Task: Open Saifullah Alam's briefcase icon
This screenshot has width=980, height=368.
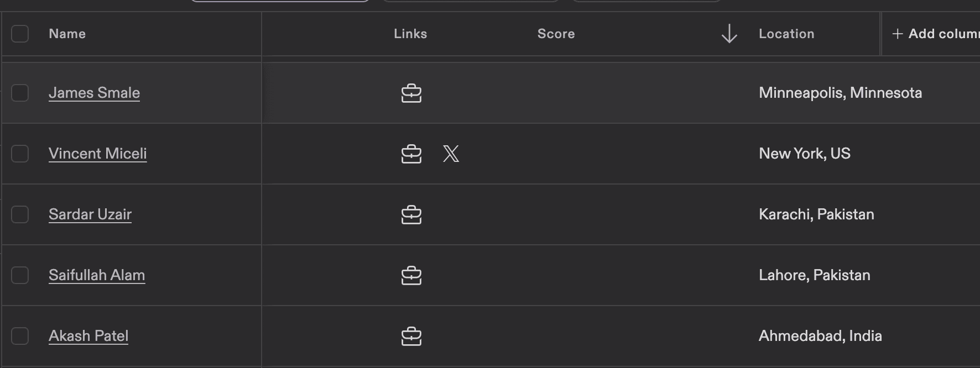Action: 411,275
